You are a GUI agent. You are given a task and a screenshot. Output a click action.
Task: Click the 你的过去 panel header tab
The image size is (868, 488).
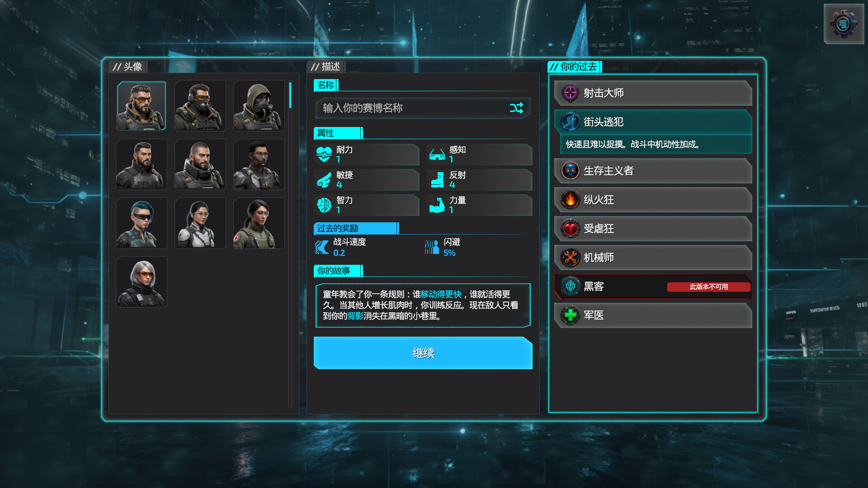tap(575, 67)
